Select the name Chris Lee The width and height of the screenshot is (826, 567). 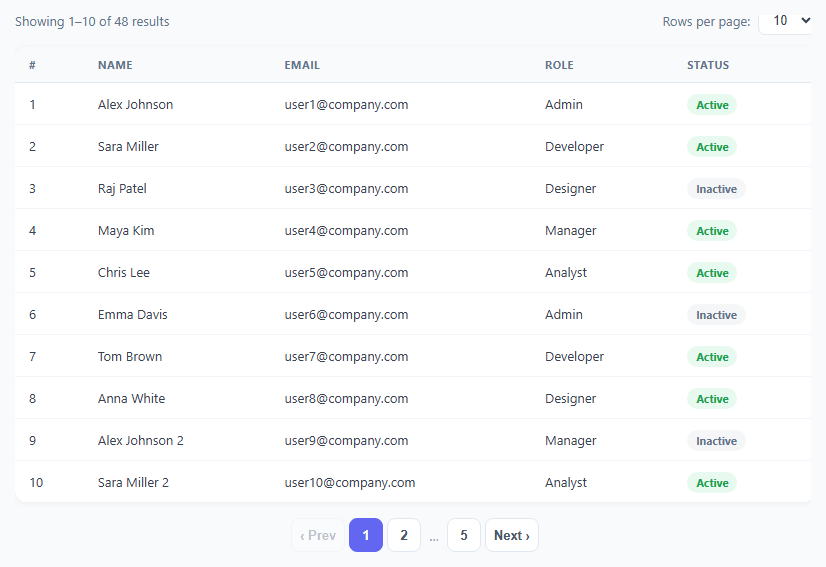tap(124, 272)
